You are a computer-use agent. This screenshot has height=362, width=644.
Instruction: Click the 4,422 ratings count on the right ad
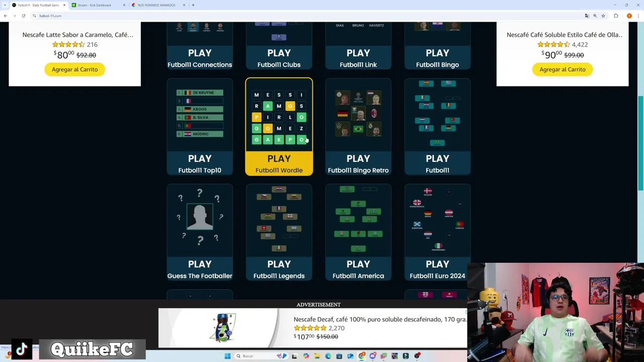click(x=580, y=45)
